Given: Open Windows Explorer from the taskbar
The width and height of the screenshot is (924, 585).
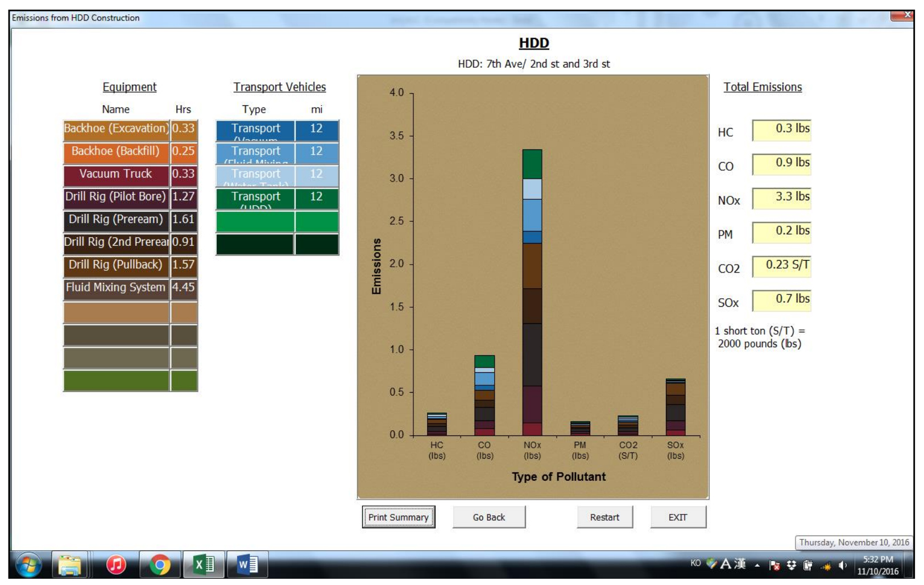Looking at the screenshot, I should 70,565.
